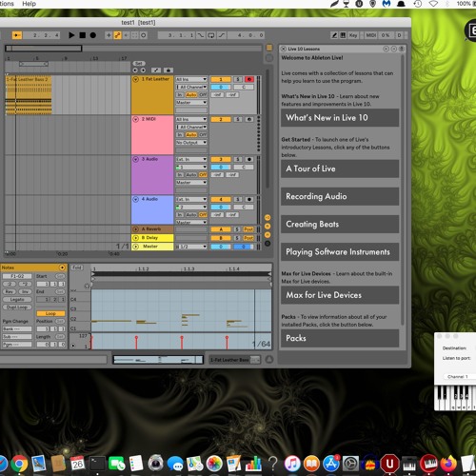This screenshot has height=476, width=476.
Task: Collapse the 4 Audio track
Action: (x=135, y=199)
